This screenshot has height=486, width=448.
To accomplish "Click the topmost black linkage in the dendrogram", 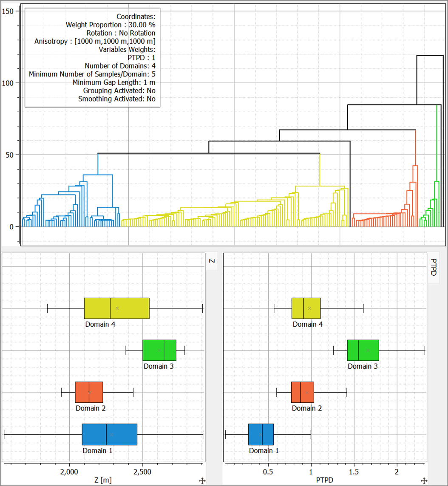I will [x=430, y=55].
